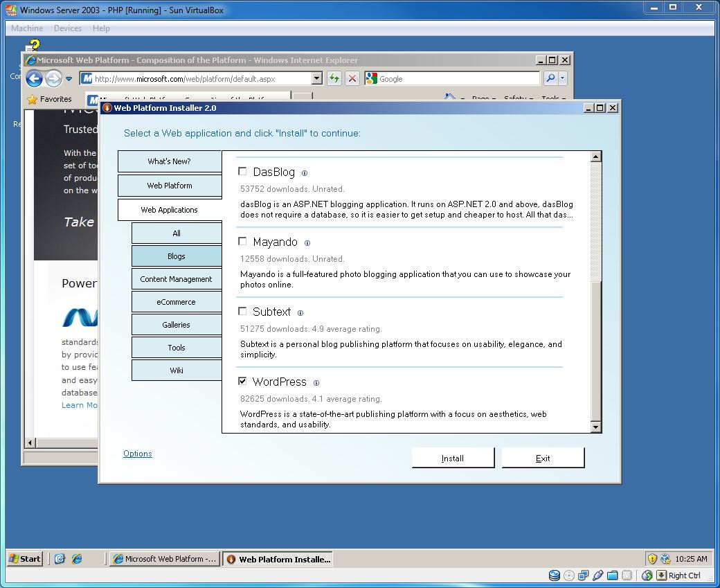Click Show Desktop quick launch icon

tap(60, 559)
